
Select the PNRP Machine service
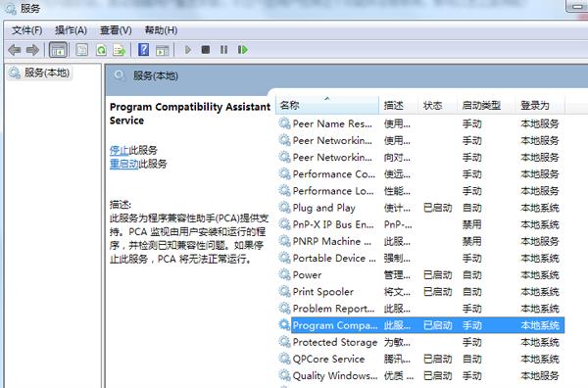click(x=420, y=241)
